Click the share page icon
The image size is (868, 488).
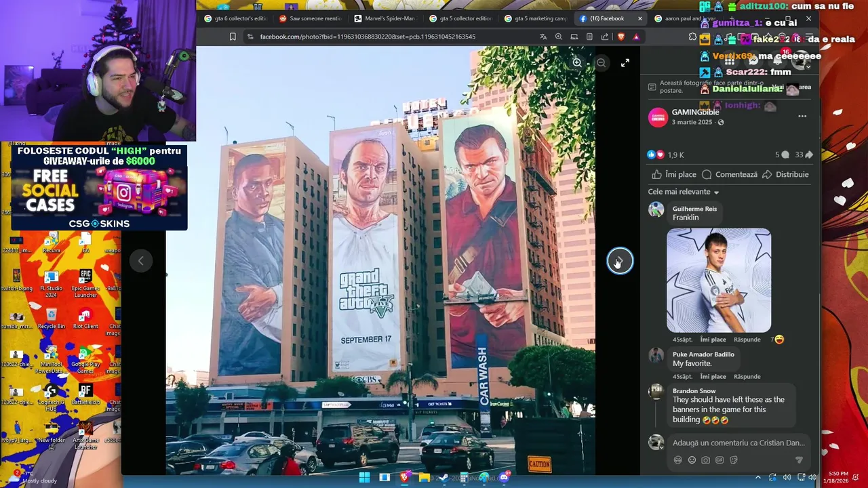[605, 37]
